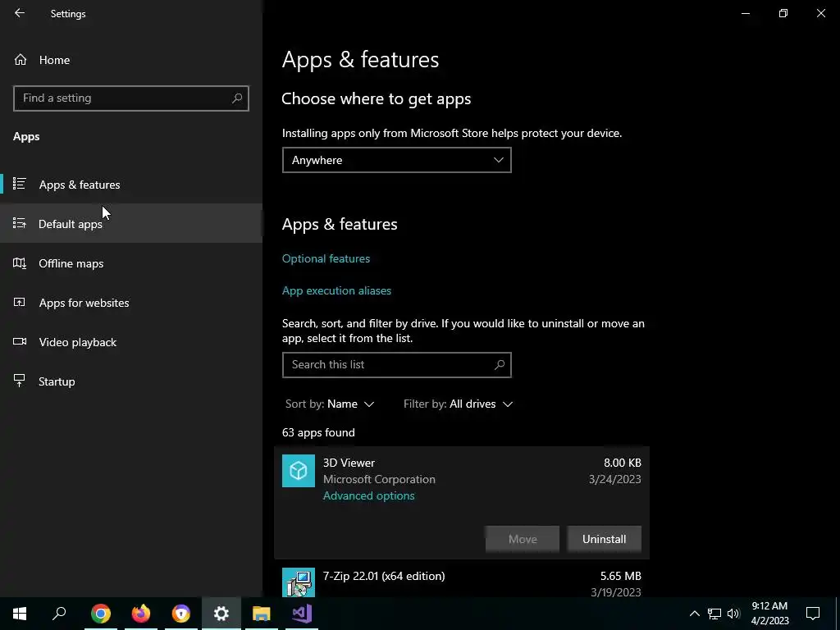Click the 63 apps found text
840x630 pixels.
click(x=318, y=432)
